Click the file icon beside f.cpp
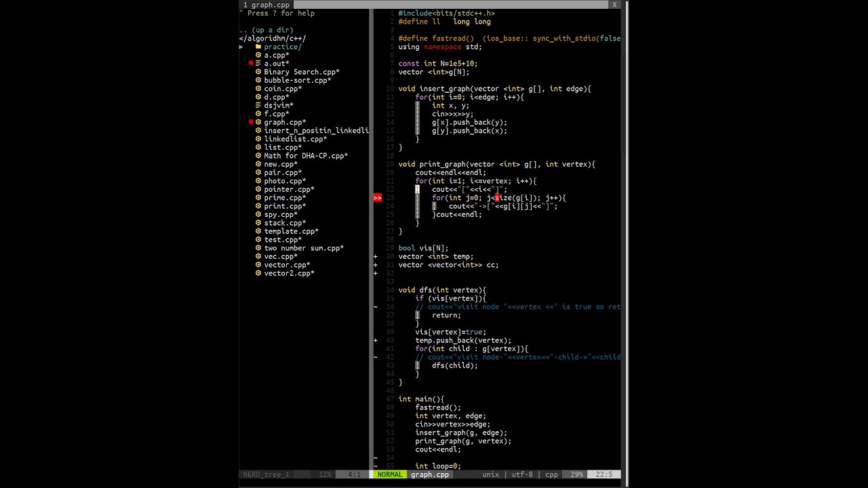 [258, 114]
